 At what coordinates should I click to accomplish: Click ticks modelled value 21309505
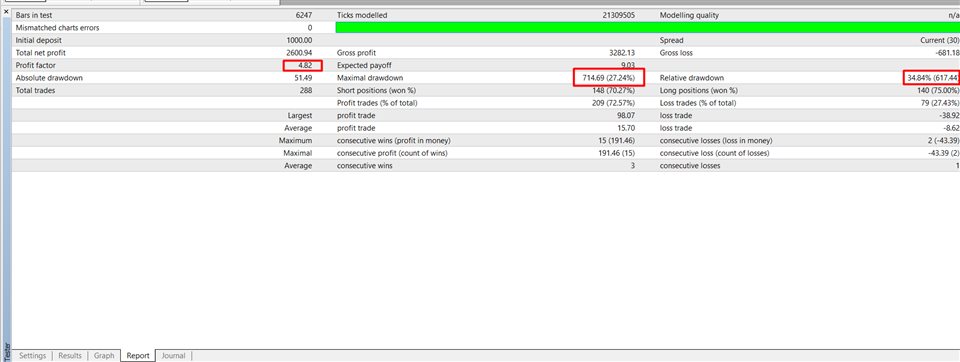pyautogui.click(x=617, y=15)
